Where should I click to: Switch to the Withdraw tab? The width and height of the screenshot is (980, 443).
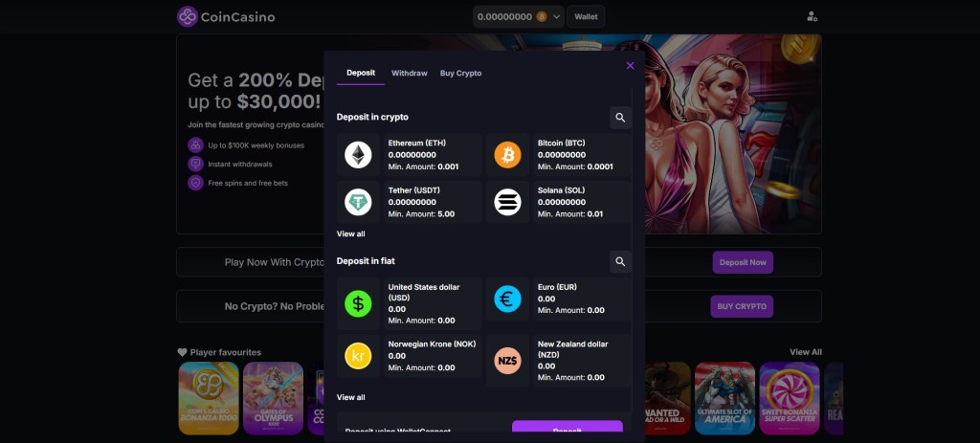coord(410,73)
